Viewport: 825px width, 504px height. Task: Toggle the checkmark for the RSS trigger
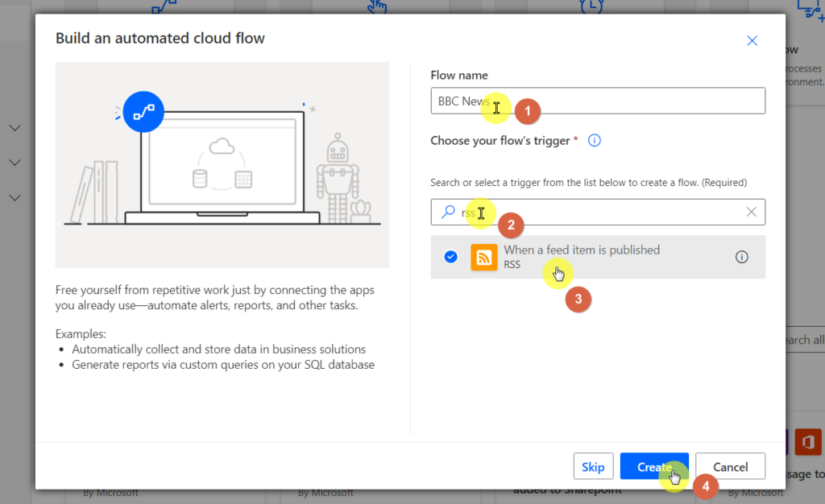pos(450,257)
